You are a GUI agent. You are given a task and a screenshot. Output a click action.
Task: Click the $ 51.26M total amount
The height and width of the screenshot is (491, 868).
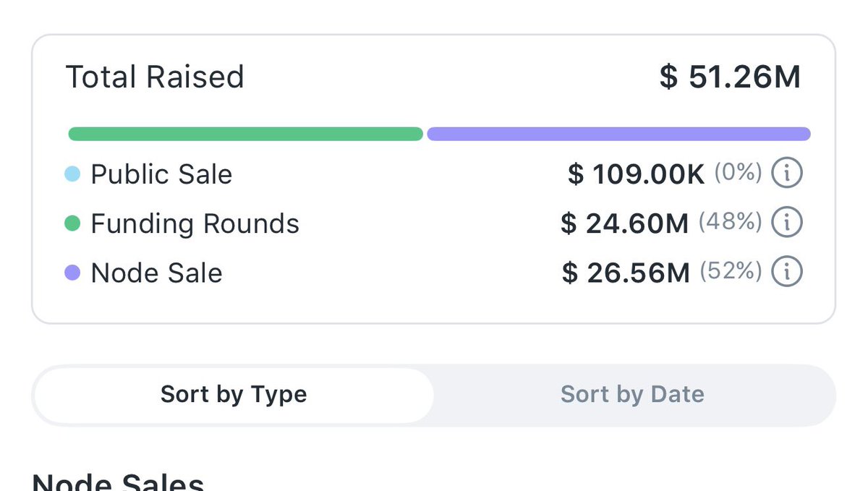(730, 77)
